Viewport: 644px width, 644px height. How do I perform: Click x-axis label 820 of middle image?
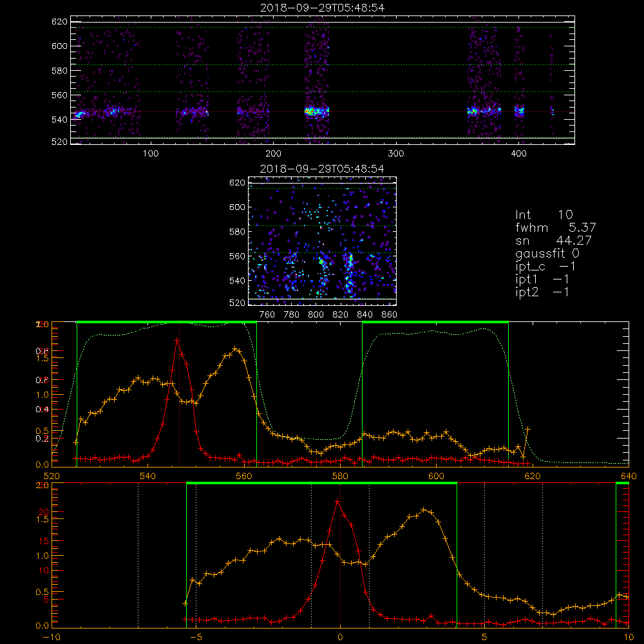point(341,315)
